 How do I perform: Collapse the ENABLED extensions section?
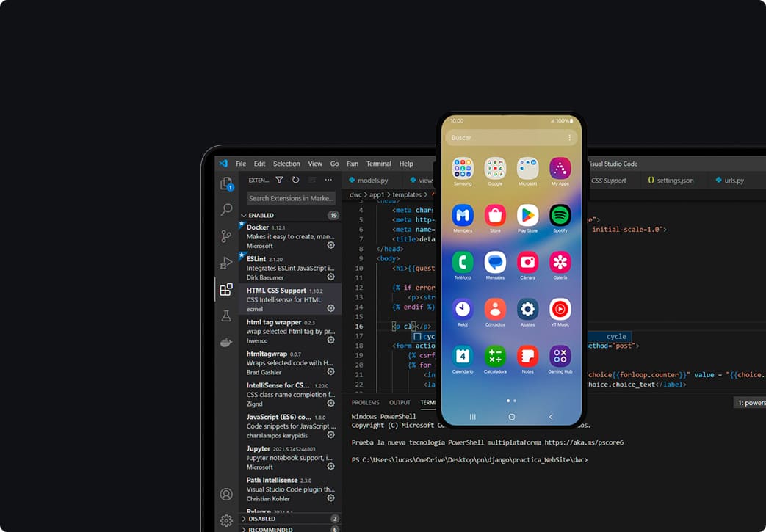tap(245, 216)
